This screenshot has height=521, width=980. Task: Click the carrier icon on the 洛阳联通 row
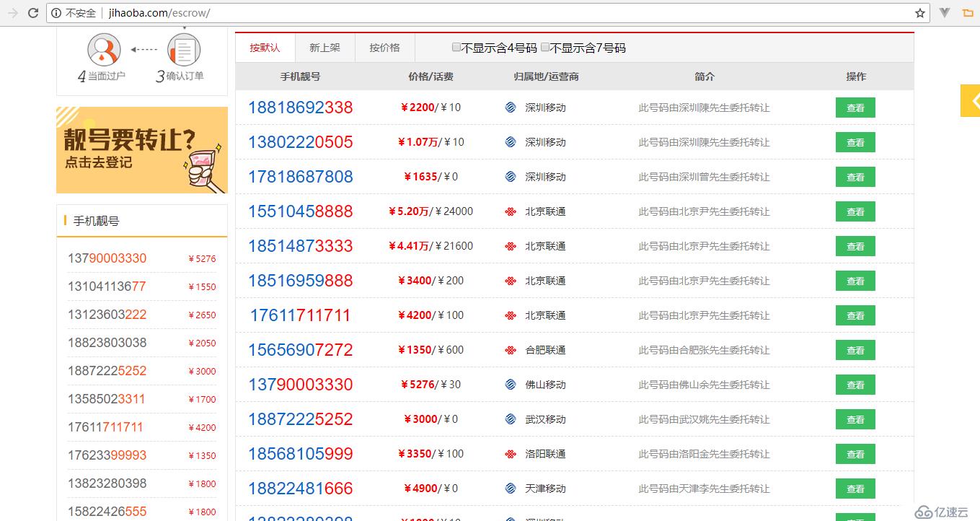coord(511,454)
